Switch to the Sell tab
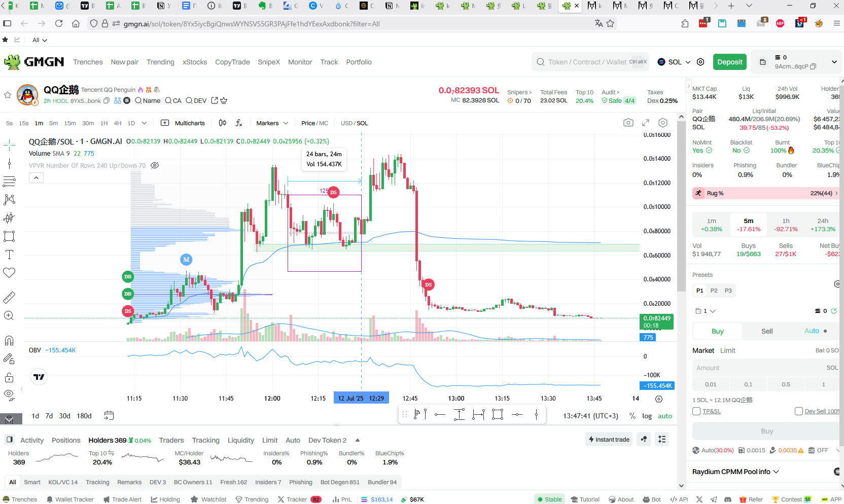 coord(767,331)
